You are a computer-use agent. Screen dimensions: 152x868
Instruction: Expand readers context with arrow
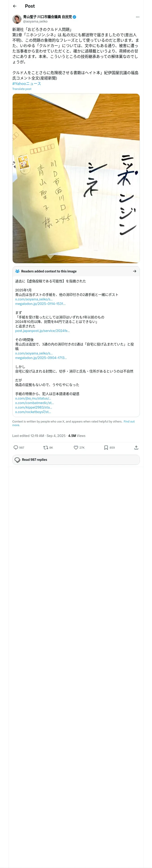coord(135,271)
